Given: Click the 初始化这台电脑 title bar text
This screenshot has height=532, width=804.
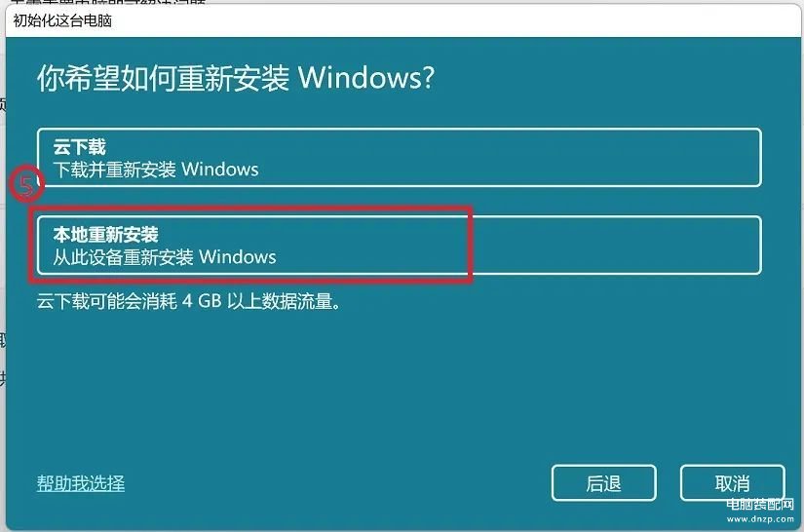Looking at the screenshot, I should (62, 21).
